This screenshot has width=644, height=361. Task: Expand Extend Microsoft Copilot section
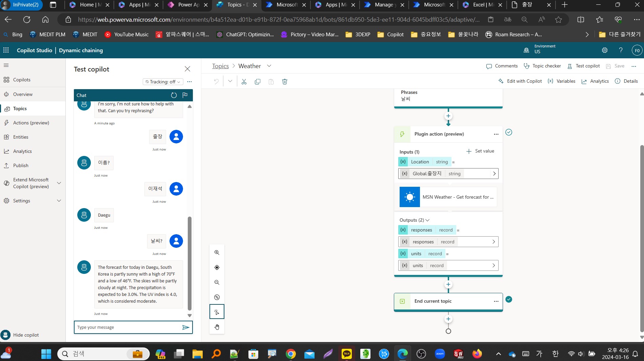(x=59, y=183)
